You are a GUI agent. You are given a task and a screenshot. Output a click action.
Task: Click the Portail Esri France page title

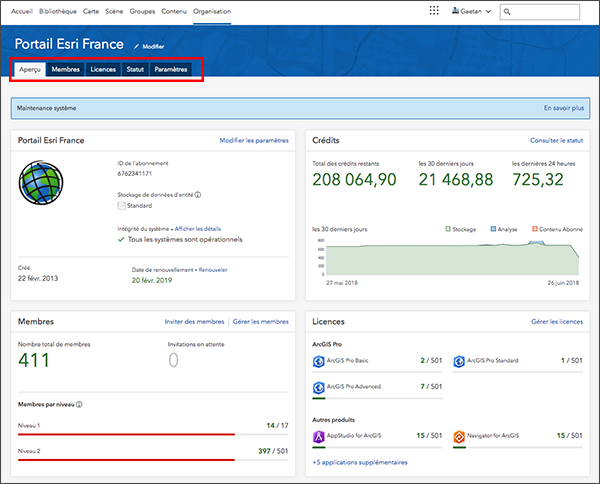[x=69, y=44]
